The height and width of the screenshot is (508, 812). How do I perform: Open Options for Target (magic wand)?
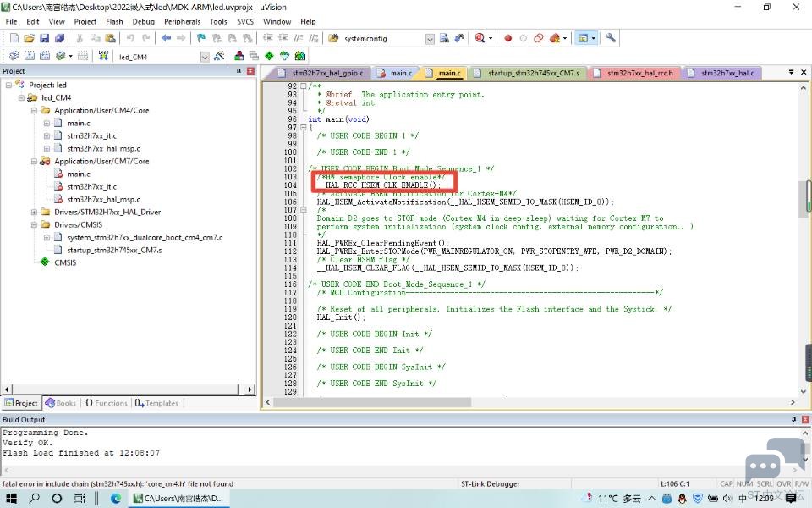[x=219, y=56]
